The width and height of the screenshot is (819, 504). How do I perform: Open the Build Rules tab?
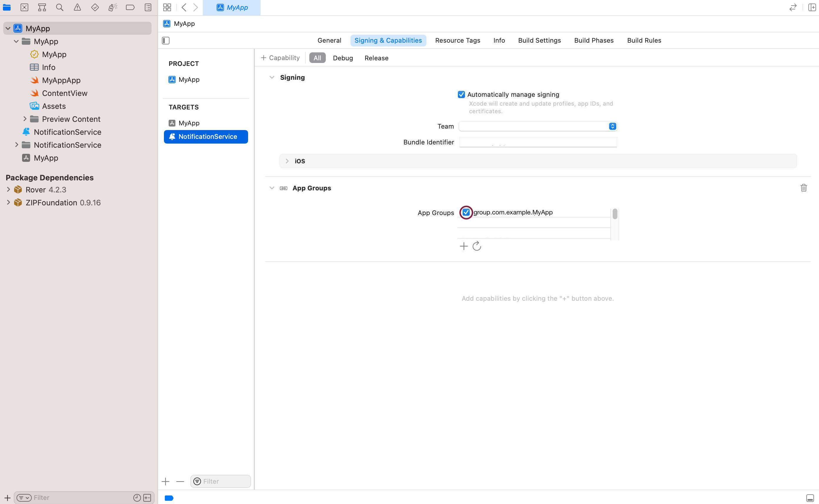[644, 40]
